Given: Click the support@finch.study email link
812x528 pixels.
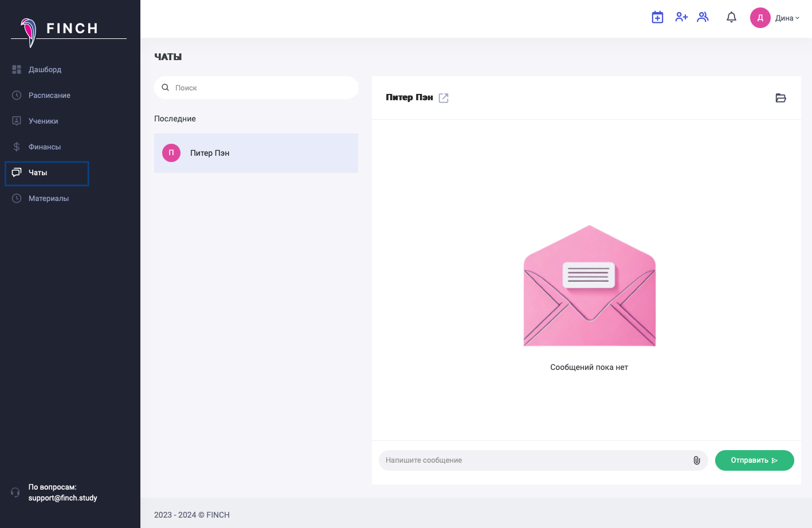Looking at the screenshot, I should [x=63, y=498].
